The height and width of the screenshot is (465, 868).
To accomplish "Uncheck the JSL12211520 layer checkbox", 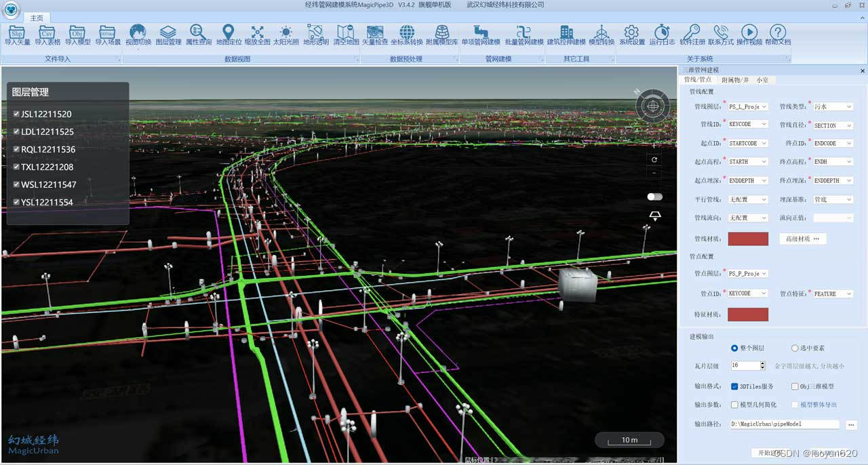I will [16, 114].
